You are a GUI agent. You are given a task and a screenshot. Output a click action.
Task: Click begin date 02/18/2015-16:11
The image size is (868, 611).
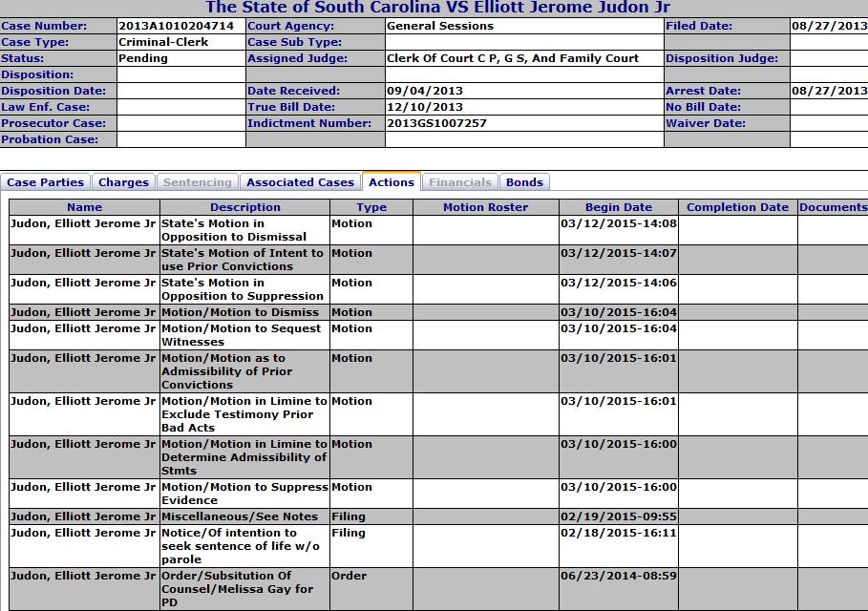[619, 533]
